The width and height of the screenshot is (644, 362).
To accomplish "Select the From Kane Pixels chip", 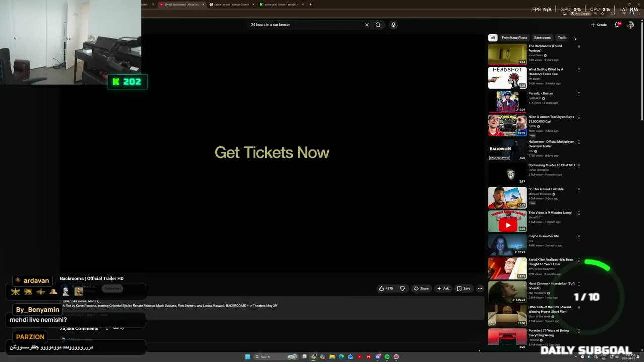I will click(x=514, y=38).
